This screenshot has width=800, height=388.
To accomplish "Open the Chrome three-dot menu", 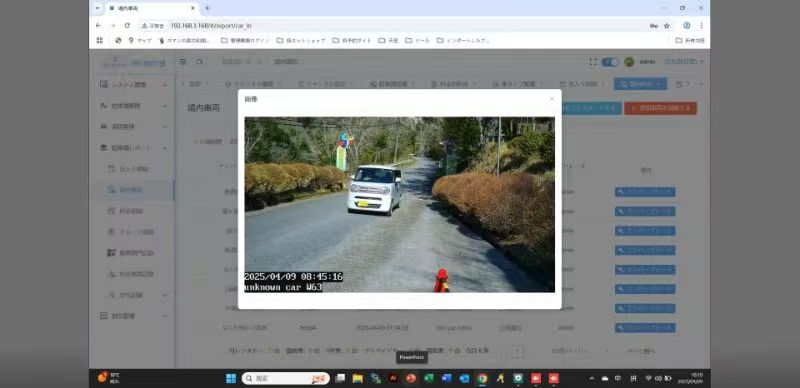I will coord(702,26).
